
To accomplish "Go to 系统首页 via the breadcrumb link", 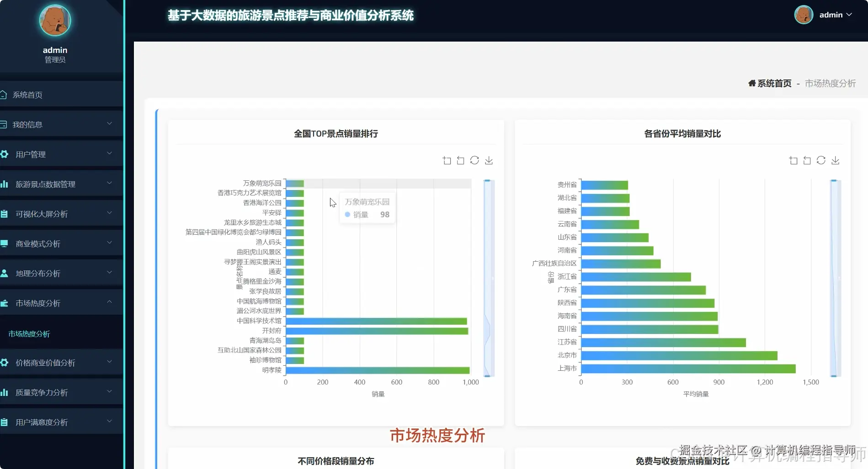I will [x=774, y=83].
